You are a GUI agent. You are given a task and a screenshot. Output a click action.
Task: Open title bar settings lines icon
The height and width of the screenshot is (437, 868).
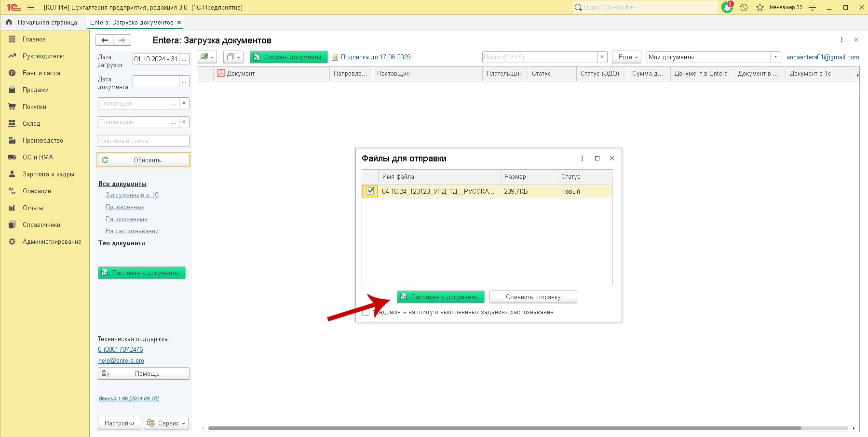[813, 7]
